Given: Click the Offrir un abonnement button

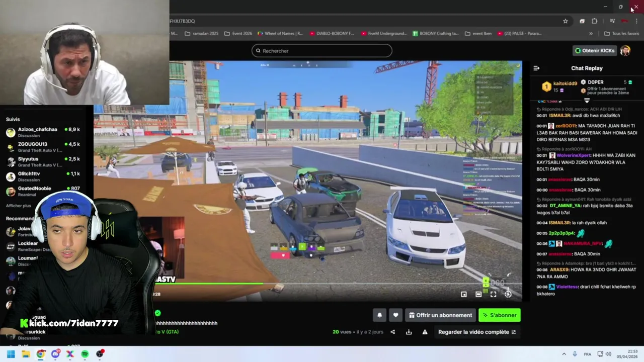Looking at the screenshot, I should coord(440,315).
